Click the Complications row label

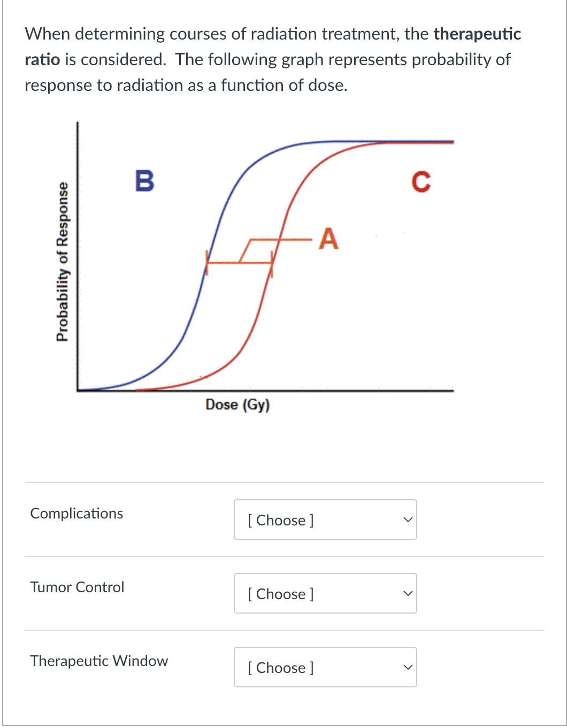click(x=76, y=513)
